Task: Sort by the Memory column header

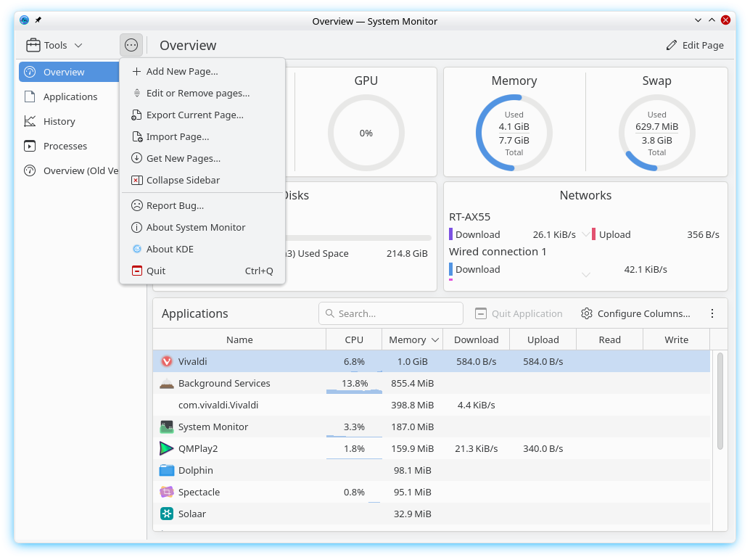Action: pos(413,339)
